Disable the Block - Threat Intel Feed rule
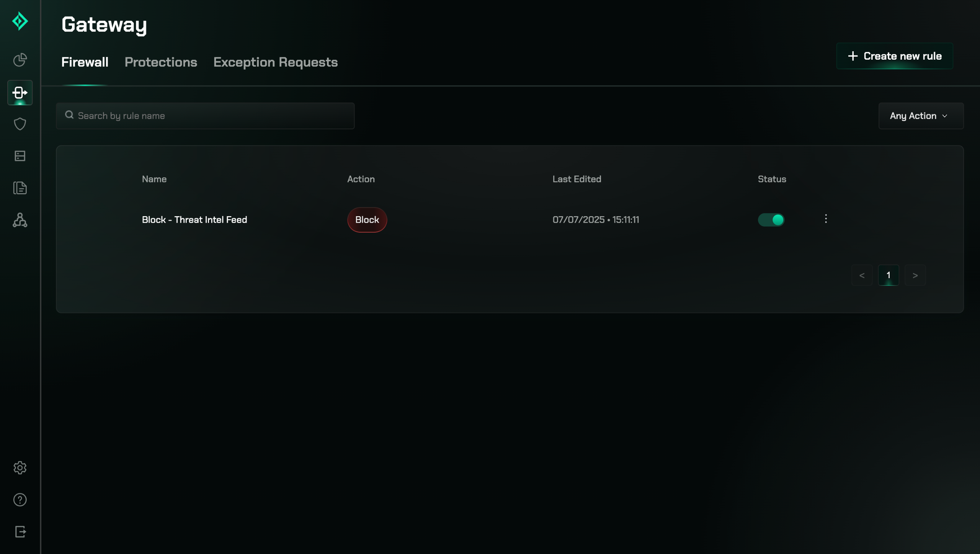980x554 pixels. click(771, 220)
